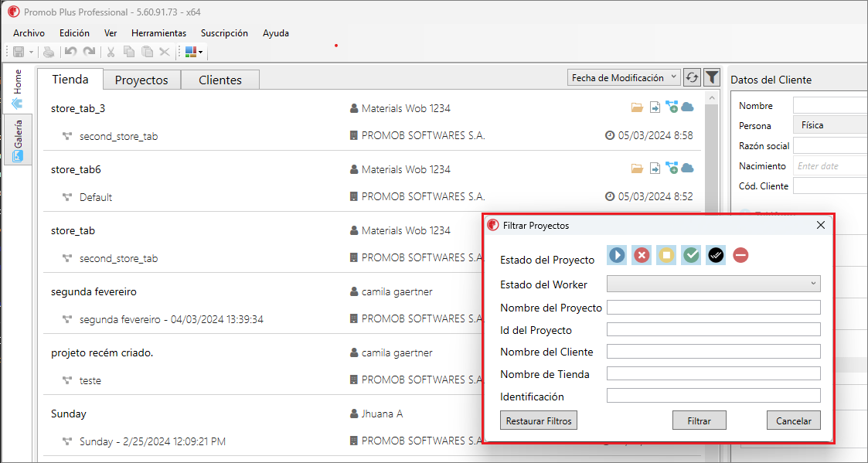Select the Sunday project title
This screenshot has height=463, width=868.
69,414
